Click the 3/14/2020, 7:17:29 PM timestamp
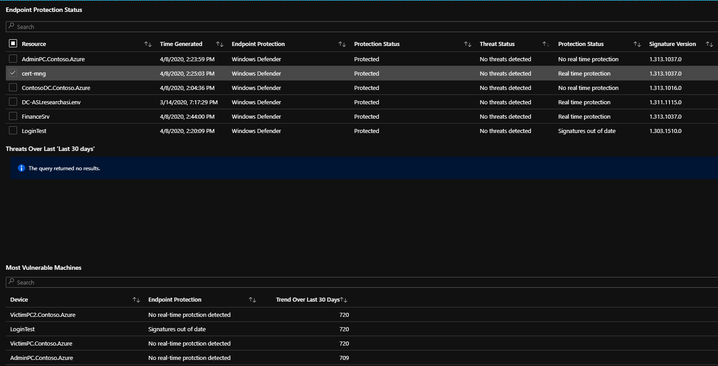This screenshot has width=718, height=366. coord(189,102)
